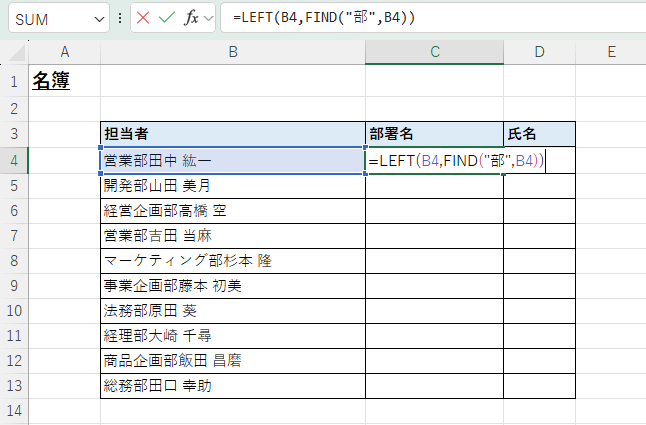The image size is (646, 425).
Task: Click the Select All corner triangle
Action: click(x=16, y=52)
